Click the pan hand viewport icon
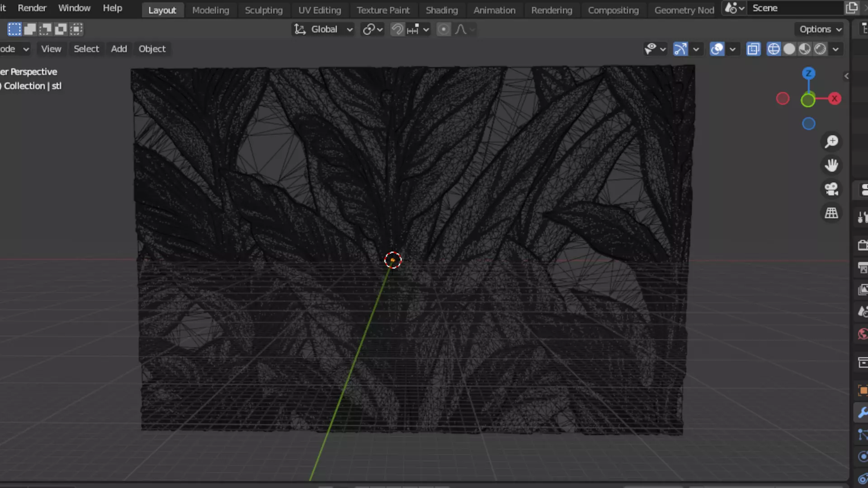 click(x=831, y=165)
